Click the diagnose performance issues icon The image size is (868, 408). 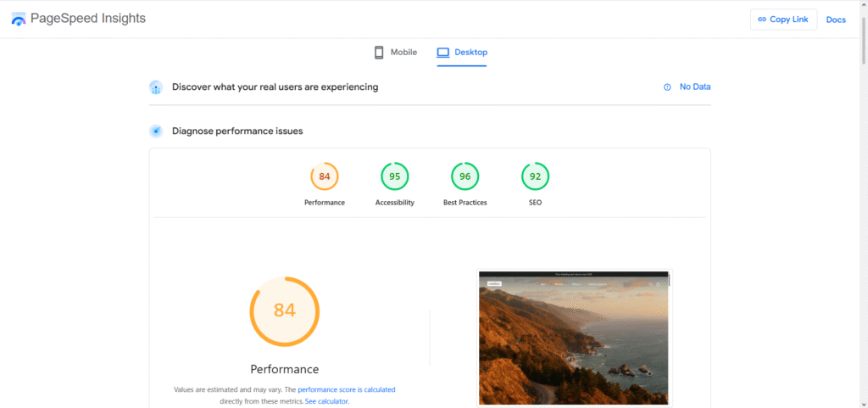156,131
